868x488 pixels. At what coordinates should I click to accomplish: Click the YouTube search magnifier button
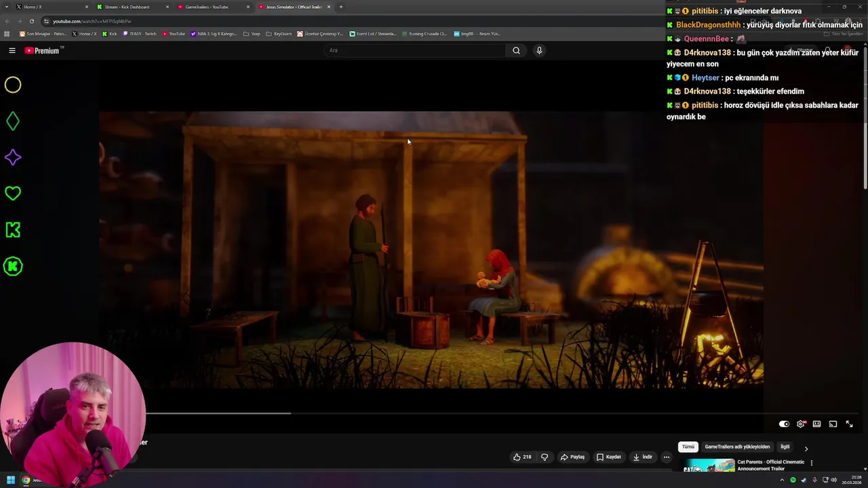[516, 50]
